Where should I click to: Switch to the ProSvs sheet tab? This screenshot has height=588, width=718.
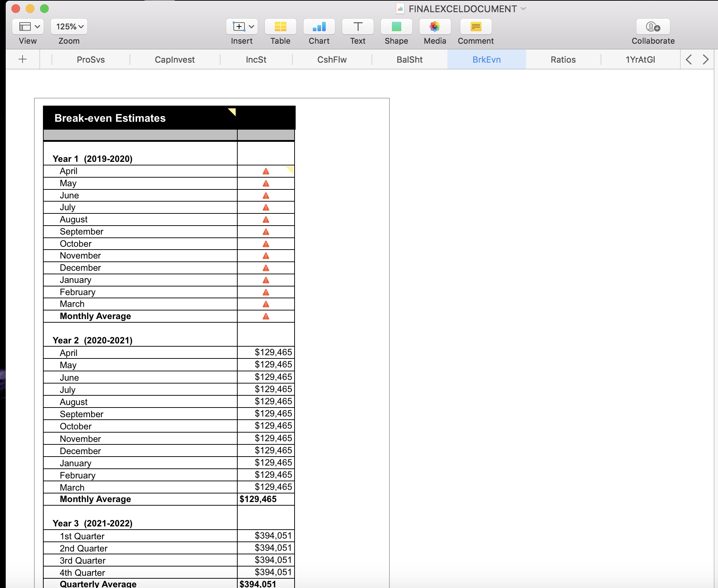[x=91, y=59]
